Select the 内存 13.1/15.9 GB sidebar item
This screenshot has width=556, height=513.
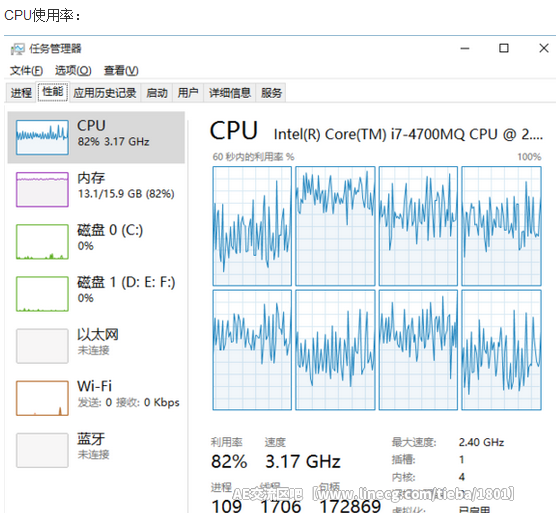coord(96,189)
